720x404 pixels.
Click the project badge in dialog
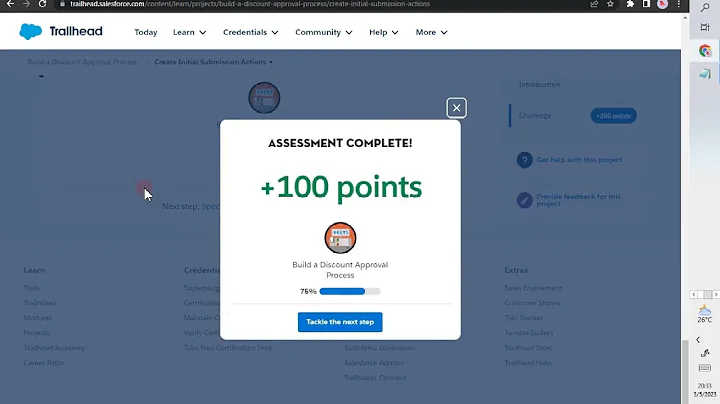pyautogui.click(x=340, y=238)
